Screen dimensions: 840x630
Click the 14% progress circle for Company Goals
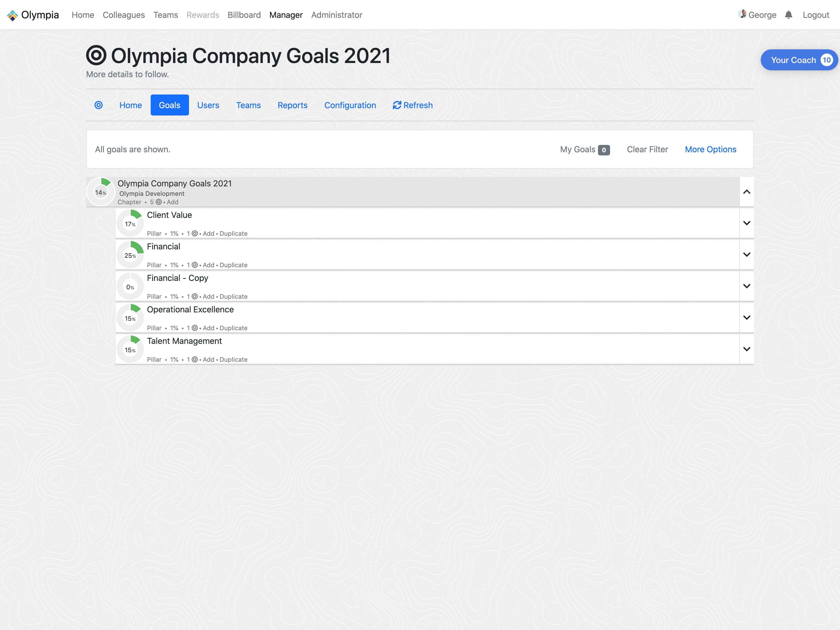click(x=101, y=192)
